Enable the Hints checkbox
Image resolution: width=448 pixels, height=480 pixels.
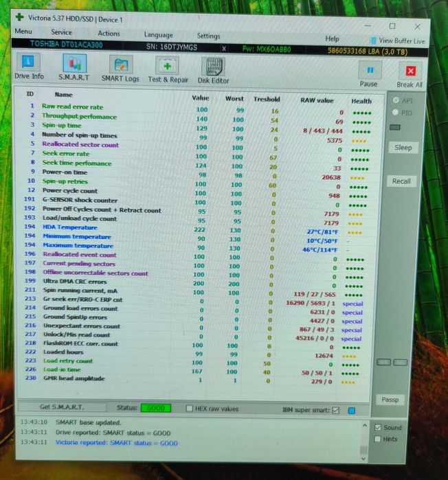tap(377, 439)
